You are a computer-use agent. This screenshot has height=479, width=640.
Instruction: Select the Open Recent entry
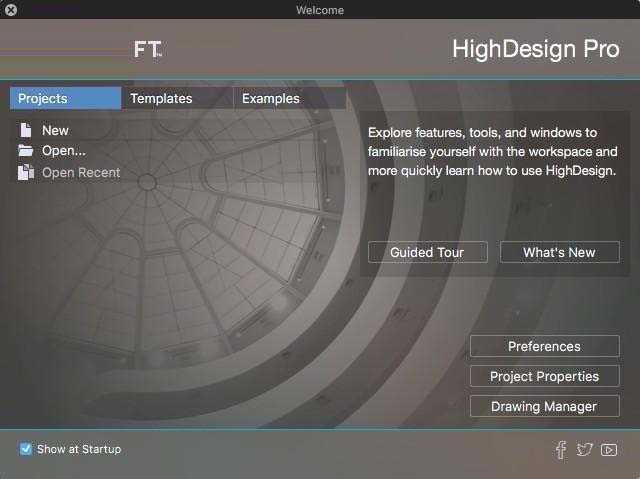point(81,173)
